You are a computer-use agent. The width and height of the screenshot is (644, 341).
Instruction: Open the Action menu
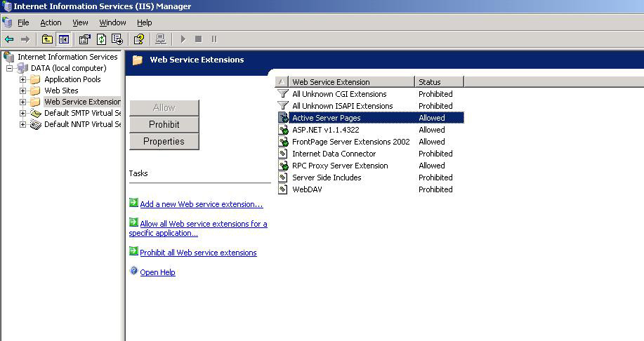point(51,22)
